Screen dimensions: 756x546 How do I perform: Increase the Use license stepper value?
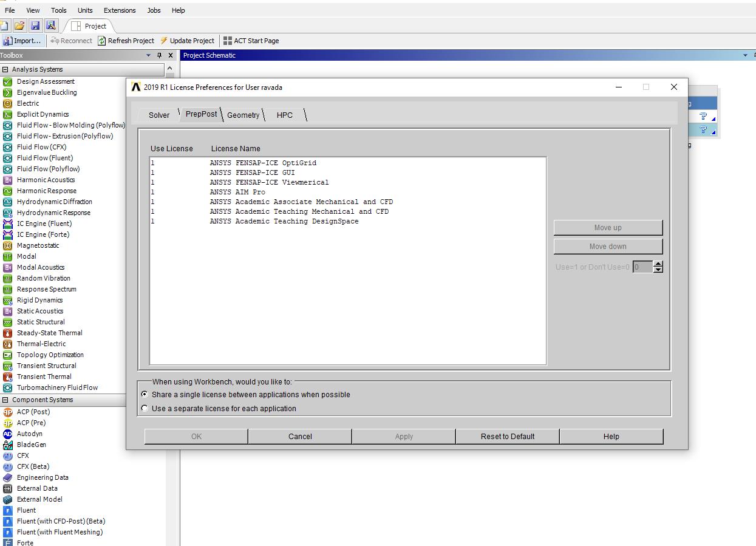[x=658, y=264]
